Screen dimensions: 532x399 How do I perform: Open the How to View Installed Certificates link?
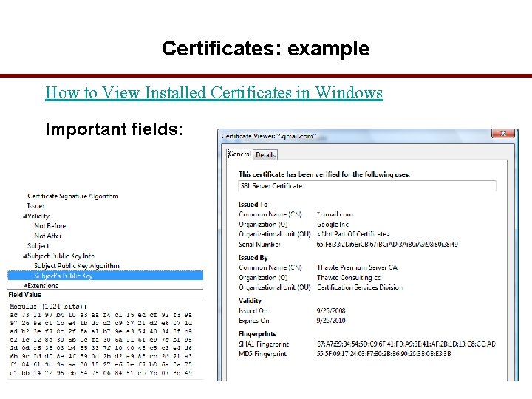click(214, 92)
